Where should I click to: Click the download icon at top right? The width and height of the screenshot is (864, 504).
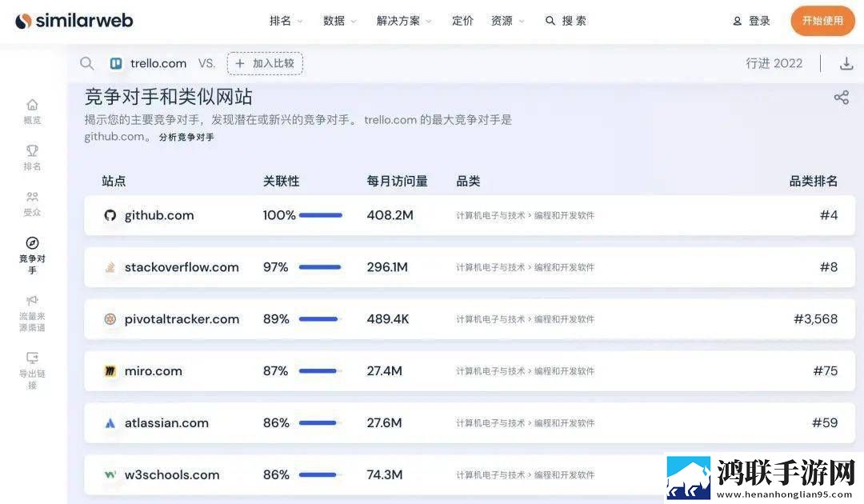846,63
